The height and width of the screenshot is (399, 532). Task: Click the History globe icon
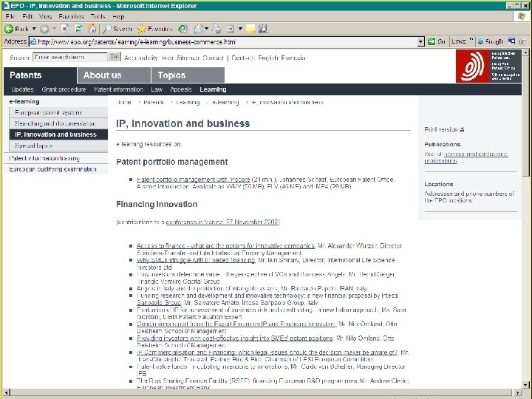click(x=183, y=29)
